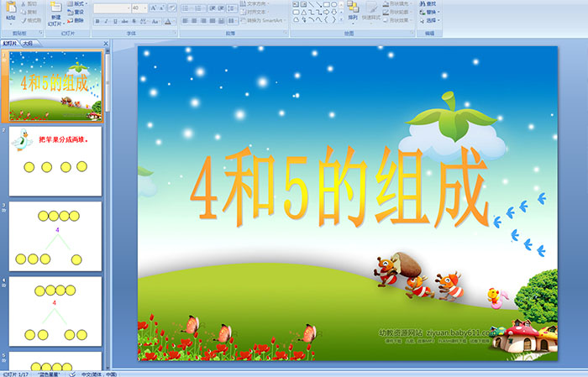Click the New Slide icon
Screen dimensions: 588x377
click(55, 8)
